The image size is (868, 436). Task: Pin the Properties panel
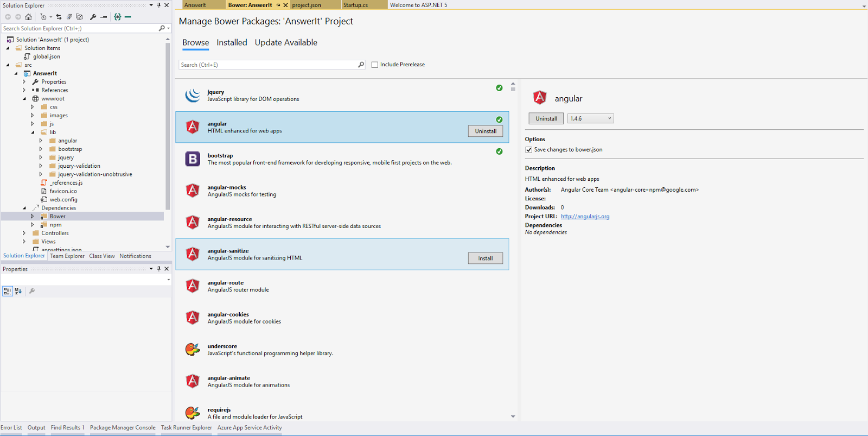159,269
